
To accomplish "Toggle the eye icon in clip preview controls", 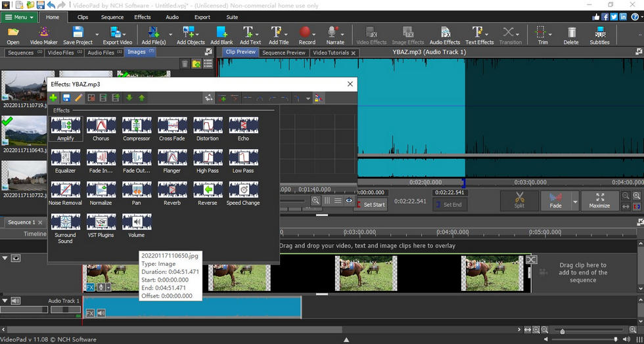I will [x=349, y=200].
